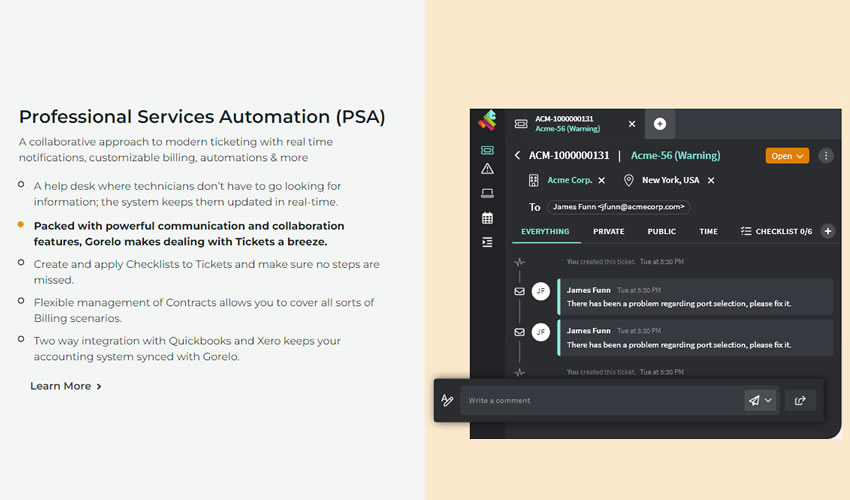Open the three-dot more options menu
Image resolution: width=850 pixels, height=500 pixels.
click(826, 156)
